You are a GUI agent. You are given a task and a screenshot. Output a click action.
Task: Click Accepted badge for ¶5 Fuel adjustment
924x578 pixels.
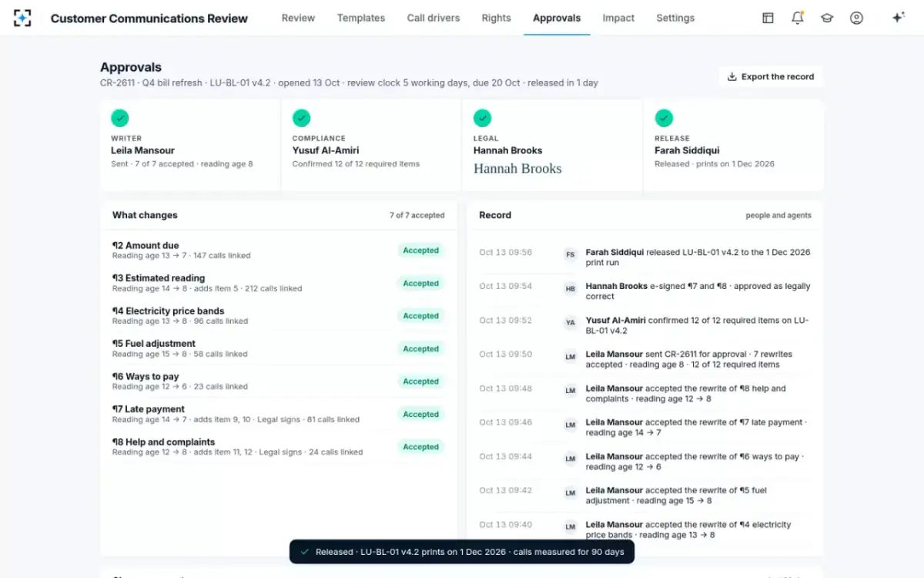420,348
